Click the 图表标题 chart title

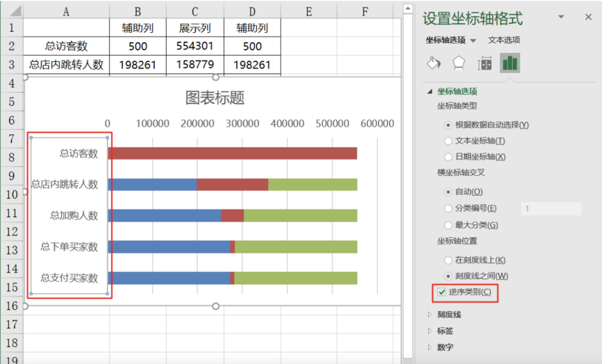pos(215,98)
